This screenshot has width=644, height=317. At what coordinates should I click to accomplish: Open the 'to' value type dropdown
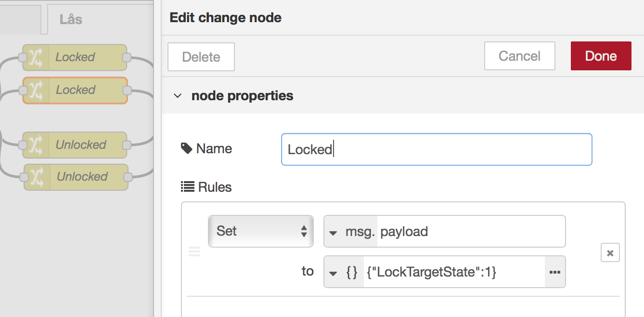(x=333, y=273)
